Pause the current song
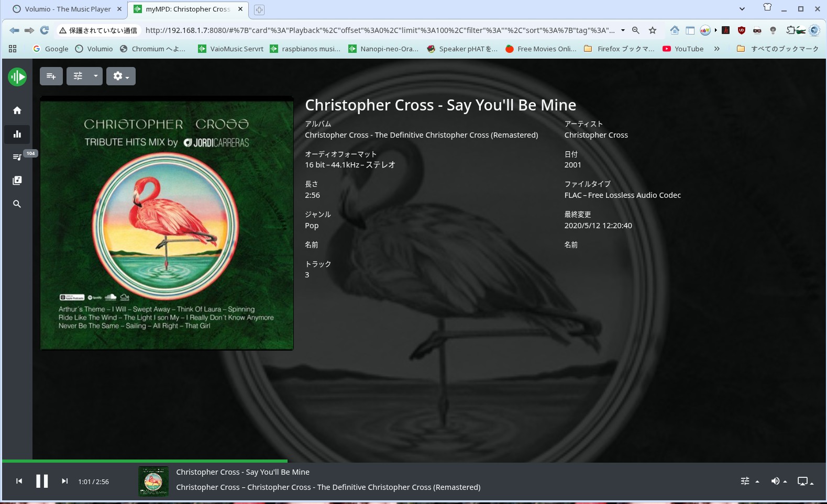The image size is (827, 504). pyautogui.click(x=42, y=481)
